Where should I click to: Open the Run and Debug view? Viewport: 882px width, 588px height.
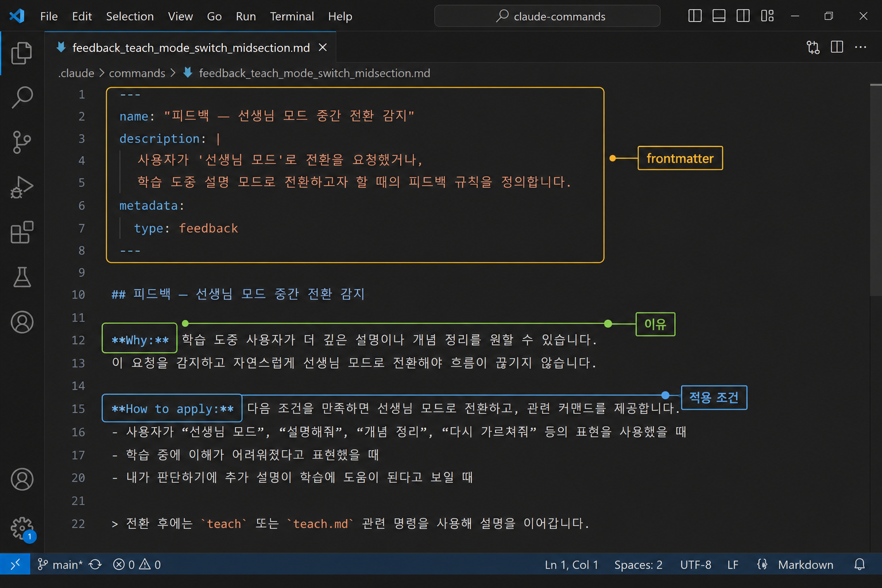[22, 187]
